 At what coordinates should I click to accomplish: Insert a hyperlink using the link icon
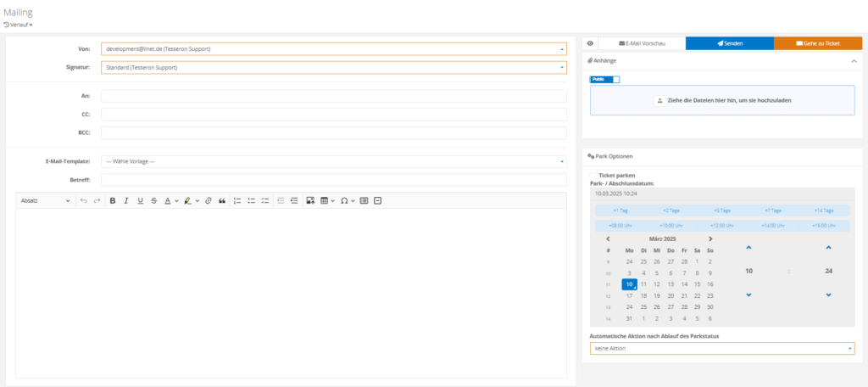(209, 201)
